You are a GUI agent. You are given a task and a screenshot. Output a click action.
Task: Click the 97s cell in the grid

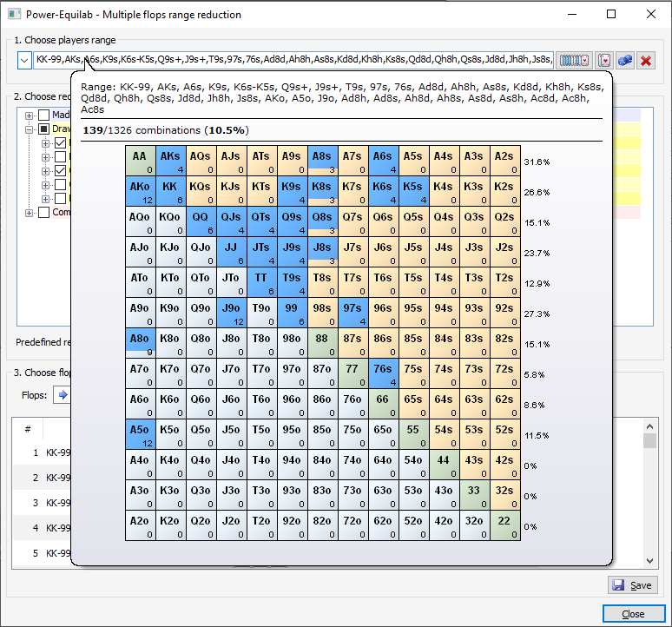tap(353, 313)
